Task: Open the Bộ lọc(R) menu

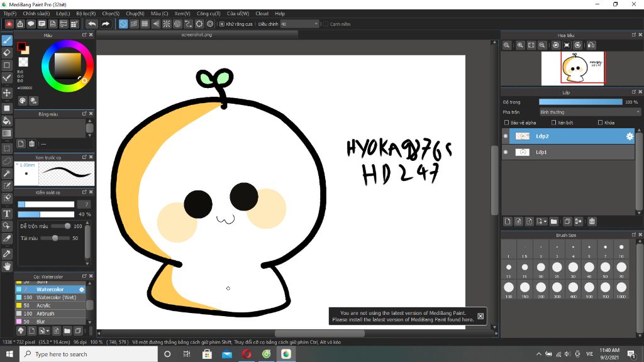Action: [x=86, y=13]
